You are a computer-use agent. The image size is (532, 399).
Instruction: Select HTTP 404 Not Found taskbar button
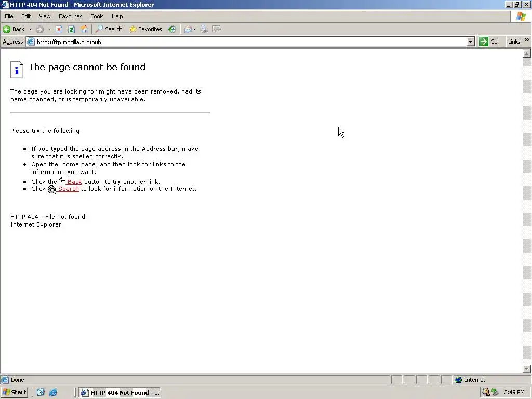(x=120, y=393)
